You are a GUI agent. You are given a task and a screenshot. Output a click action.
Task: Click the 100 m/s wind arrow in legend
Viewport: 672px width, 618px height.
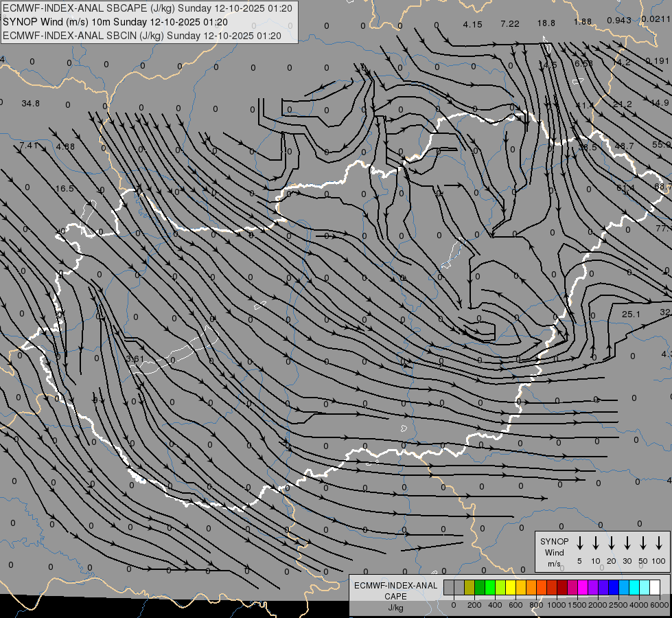pyautogui.click(x=659, y=543)
